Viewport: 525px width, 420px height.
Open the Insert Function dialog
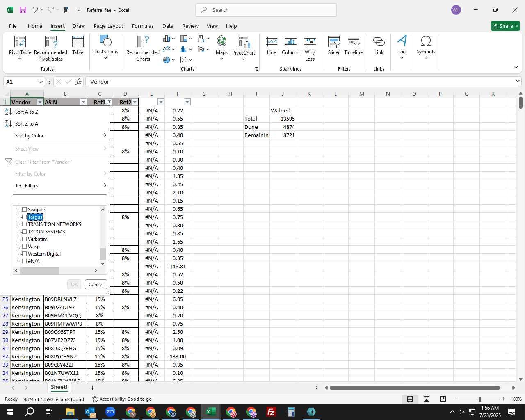tap(79, 82)
